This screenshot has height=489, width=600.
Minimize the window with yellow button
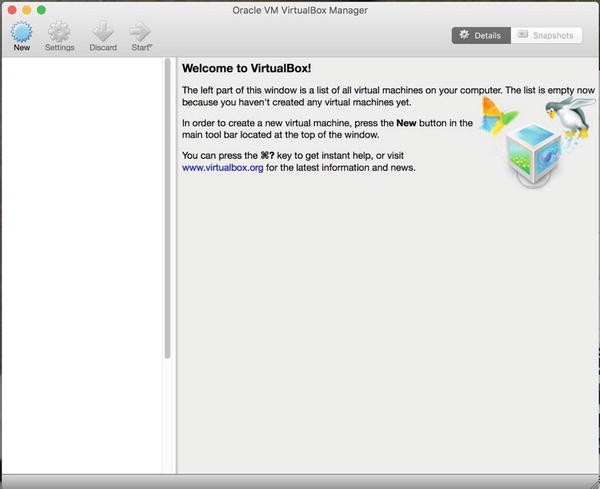pyautogui.click(x=27, y=10)
